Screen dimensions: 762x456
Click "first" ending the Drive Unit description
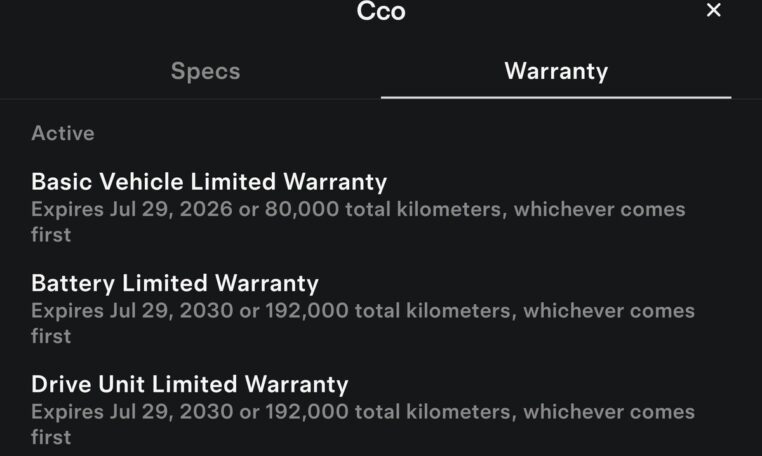[x=51, y=438]
